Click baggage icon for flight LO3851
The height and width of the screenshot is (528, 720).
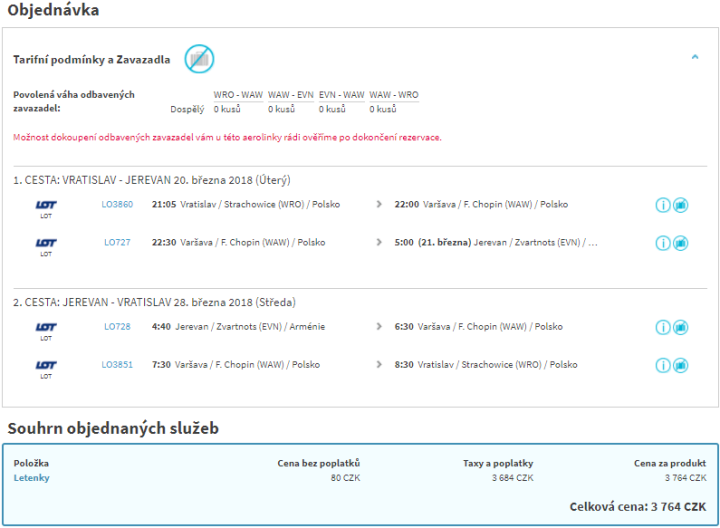click(x=680, y=365)
